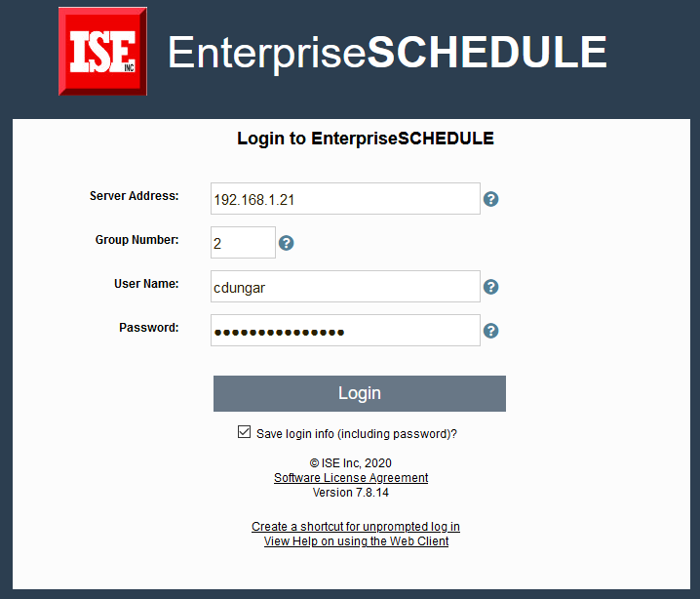
Task: Click the Password field help icon
Action: [x=491, y=331]
